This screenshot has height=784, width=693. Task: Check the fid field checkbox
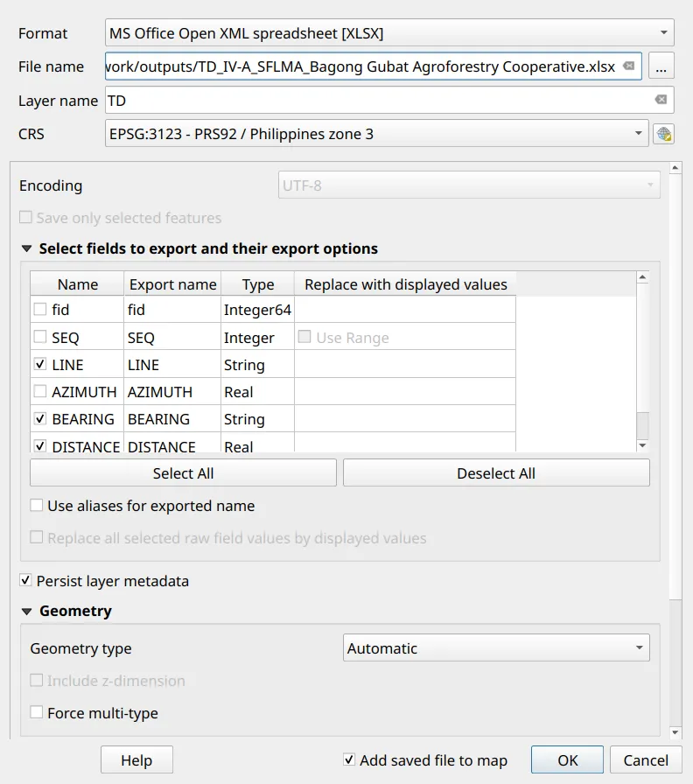(40, 309)
